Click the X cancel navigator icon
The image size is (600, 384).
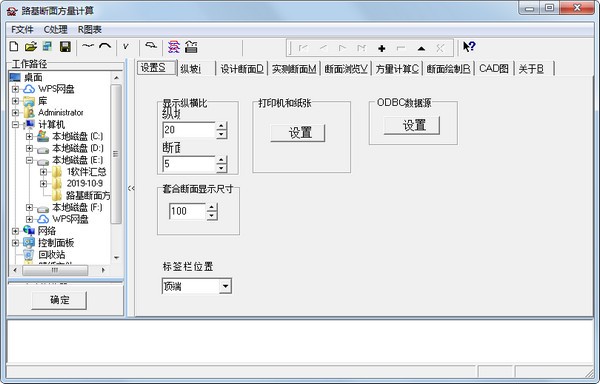tap(440, 48)
